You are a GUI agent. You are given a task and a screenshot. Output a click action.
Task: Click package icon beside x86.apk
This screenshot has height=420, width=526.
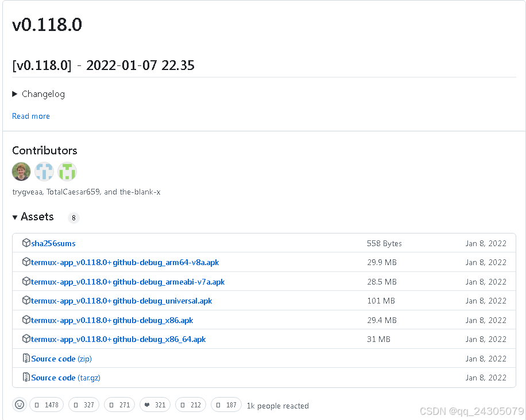click(x=26, y=320)
